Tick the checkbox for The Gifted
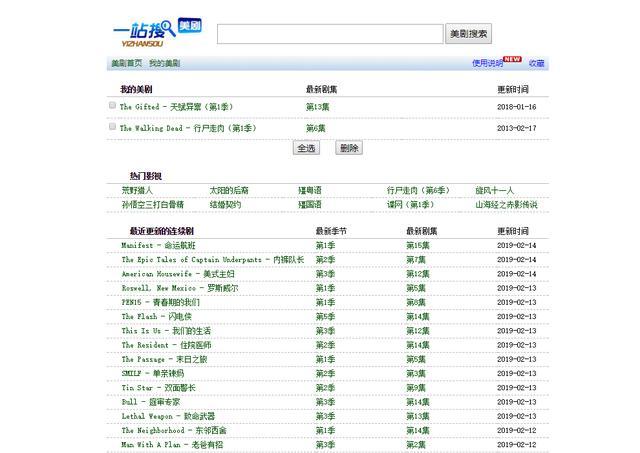The width and height of the screenshot is (640, 453). pos(112,105)
